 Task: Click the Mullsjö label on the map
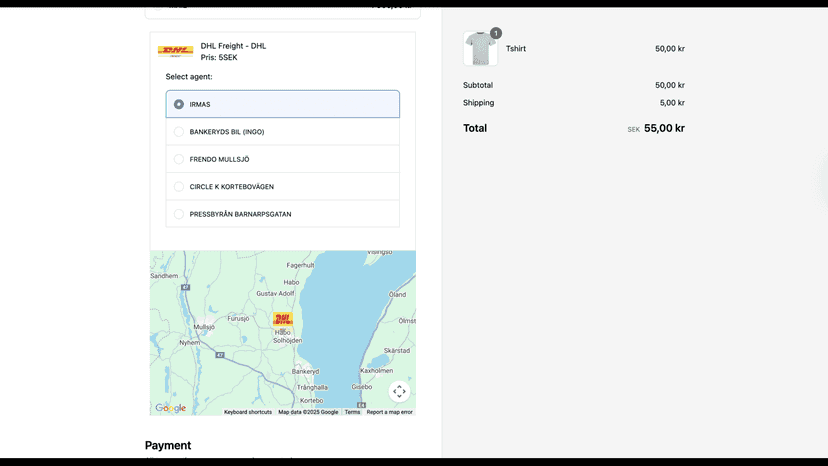(x=204, y=327)
